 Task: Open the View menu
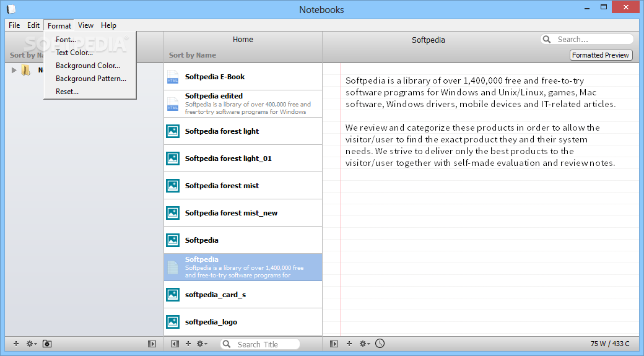pyautogui.click(x=85, y=25)
